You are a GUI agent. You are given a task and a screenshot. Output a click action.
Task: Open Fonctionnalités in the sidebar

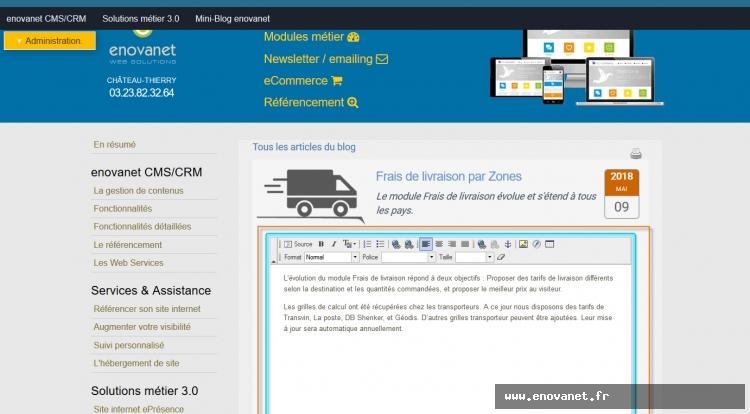coord(122,209)
